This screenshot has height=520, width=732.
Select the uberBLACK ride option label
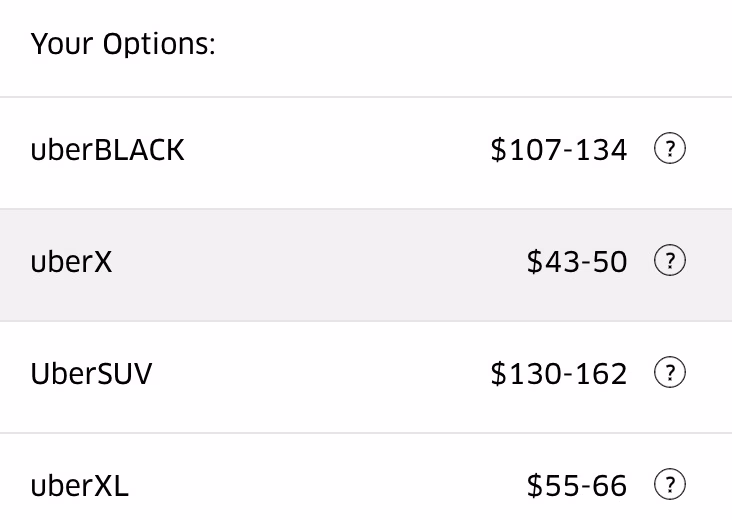point(108,150)
